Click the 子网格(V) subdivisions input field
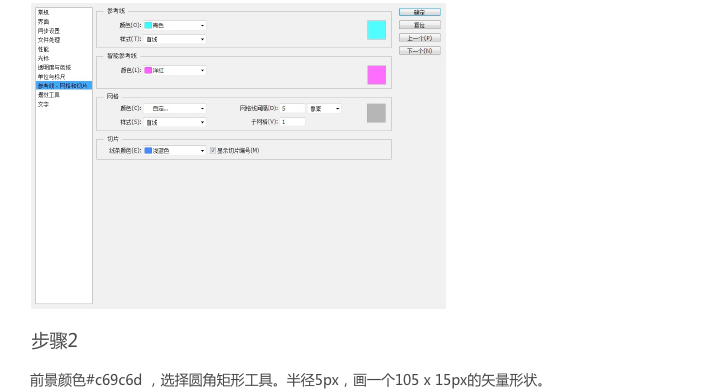This screenshot has width=720, height=392. click(292, 122)
